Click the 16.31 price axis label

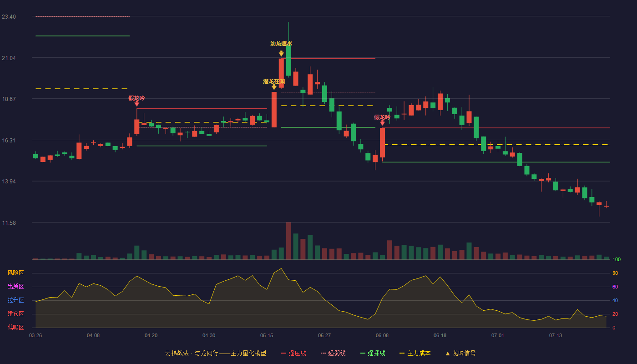pos(9,140)
